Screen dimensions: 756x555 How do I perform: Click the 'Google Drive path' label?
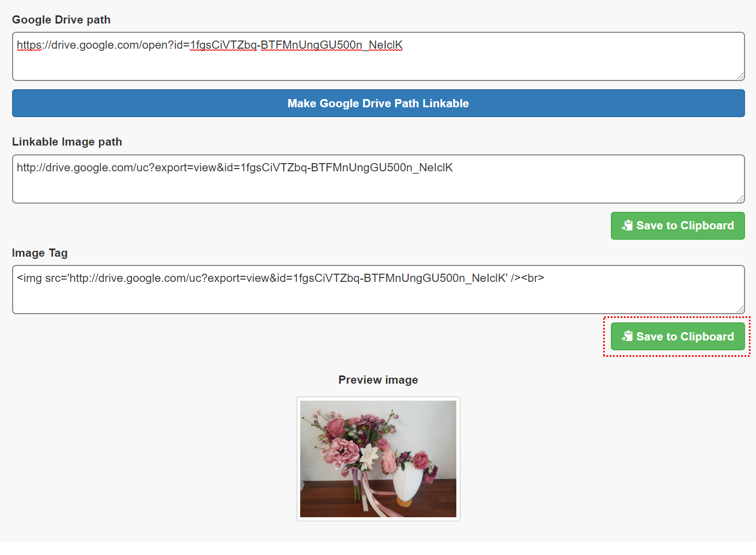[61, 20]
